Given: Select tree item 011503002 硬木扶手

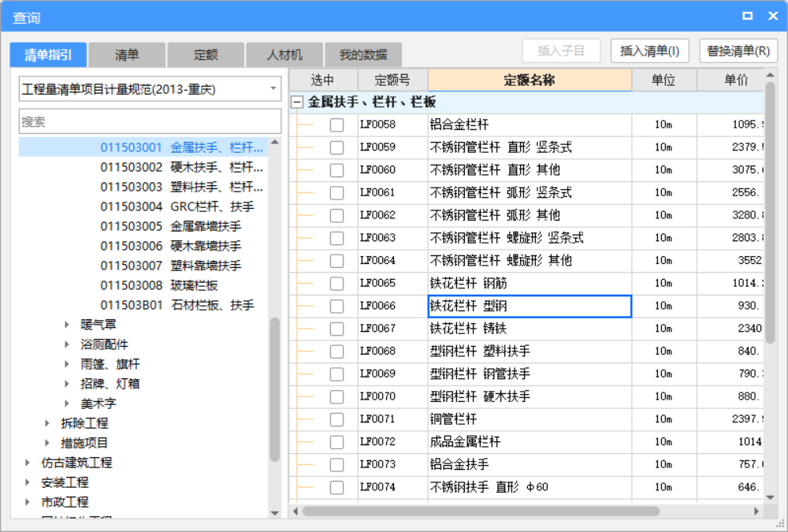Looking at the screenshot, I should click(x=181, y=167).
